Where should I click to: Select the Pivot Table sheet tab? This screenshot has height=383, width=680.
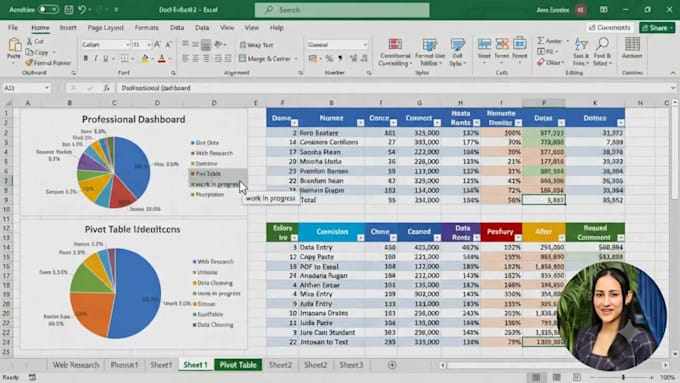(x=238, y=365)
